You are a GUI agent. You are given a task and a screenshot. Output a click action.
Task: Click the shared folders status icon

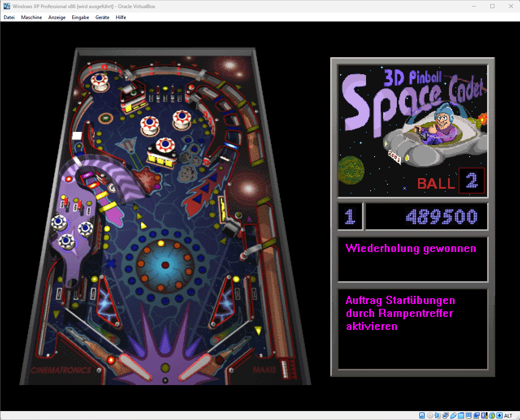click(461, 416)
